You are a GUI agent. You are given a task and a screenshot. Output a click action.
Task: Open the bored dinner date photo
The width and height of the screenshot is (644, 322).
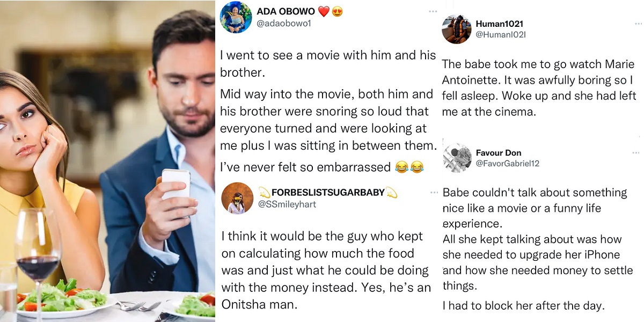[x=107, y=161]
